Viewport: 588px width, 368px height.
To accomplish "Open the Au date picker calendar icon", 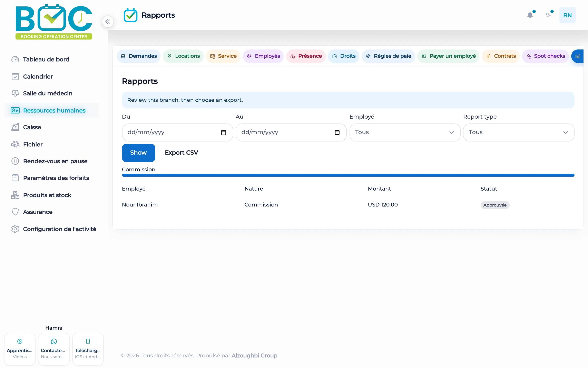I will pyautogui.click(x=337, y=132).
